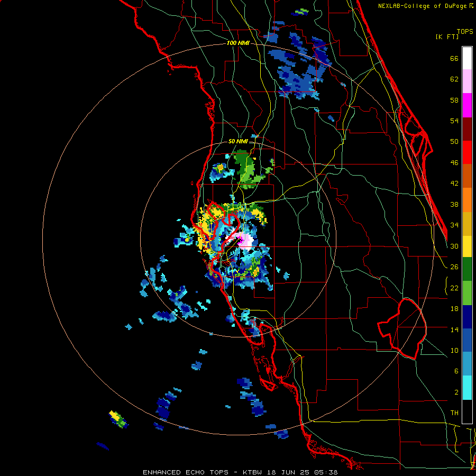This screenshot has width=476, height=476.
Task: Click the "66" scale label
Action: [454, 59]
